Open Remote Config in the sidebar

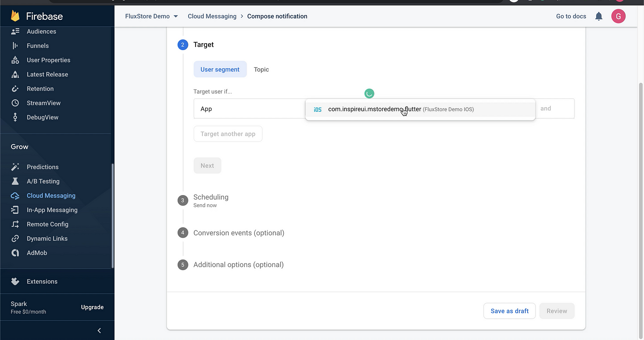pyautogui.click(x=47, y=224)
